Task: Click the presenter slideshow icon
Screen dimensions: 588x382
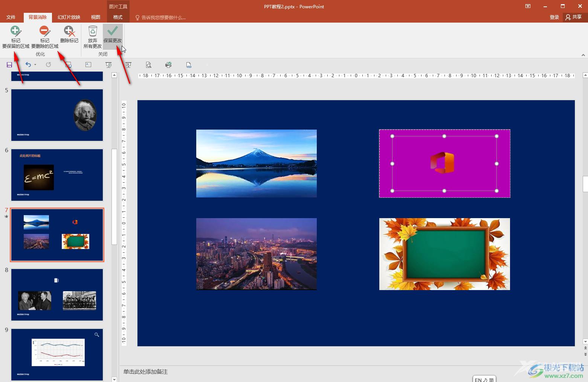Action: (x=128, y=65)
